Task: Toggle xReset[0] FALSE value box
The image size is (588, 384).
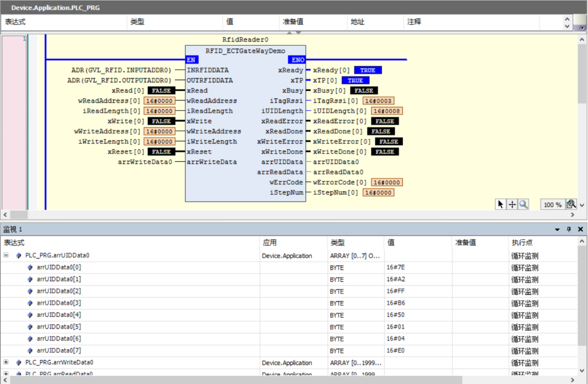Action: (x=161, y=151)
